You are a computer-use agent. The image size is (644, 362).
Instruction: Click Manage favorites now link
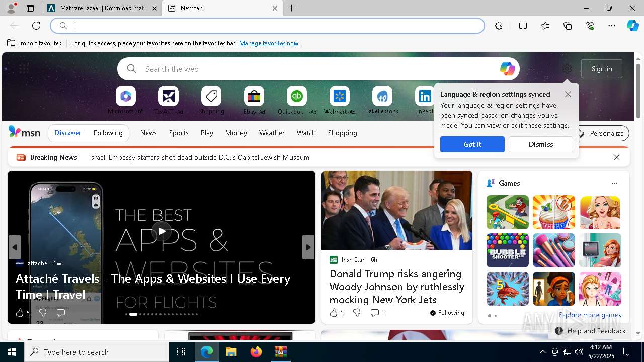269,43
